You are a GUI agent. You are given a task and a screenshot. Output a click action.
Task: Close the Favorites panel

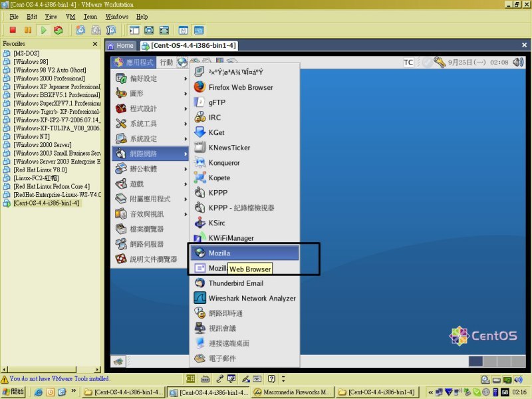[95, 44]
